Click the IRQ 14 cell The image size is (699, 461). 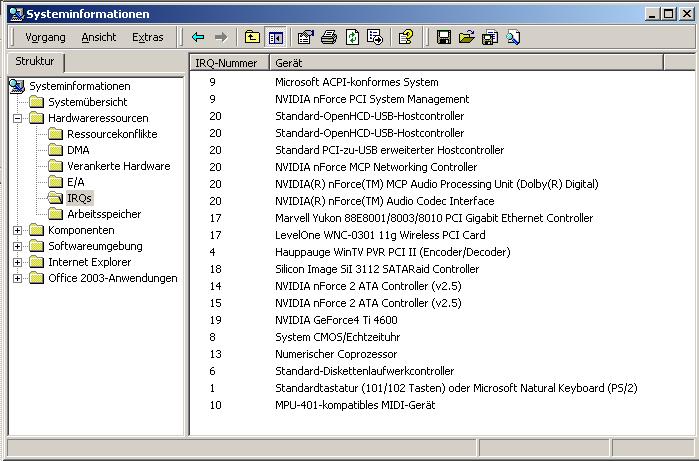215,286
